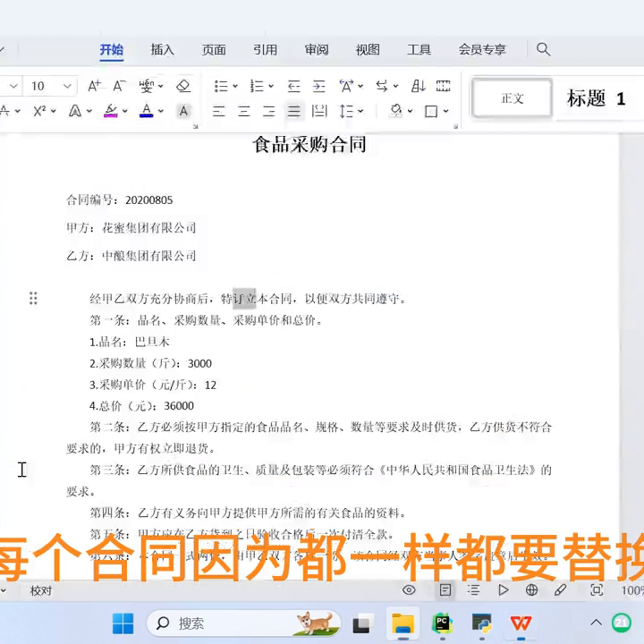Open the 工具 tab
The height and width of the screenshot is (644, 644).
click(419, 50)
